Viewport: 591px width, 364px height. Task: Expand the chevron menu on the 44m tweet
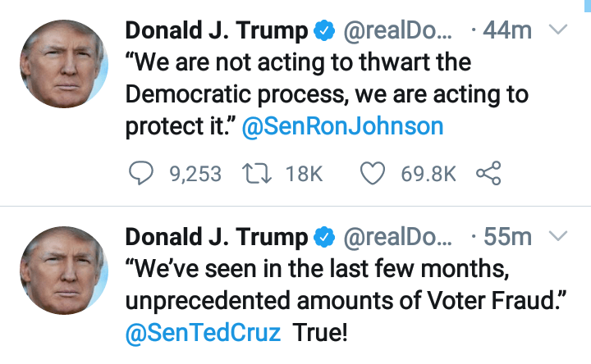pos(557,30)
